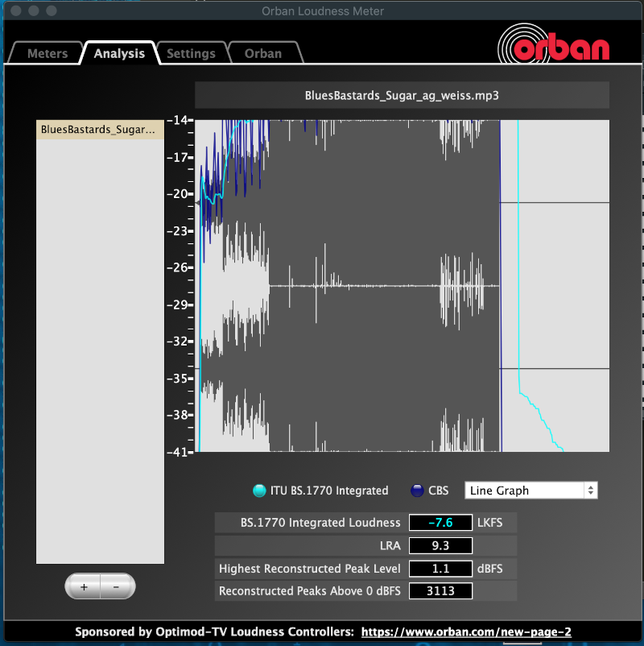This screenshot has height=646, width=644.
Task: Open the orban.com sponsor link
Action: (x=466, y=632)
